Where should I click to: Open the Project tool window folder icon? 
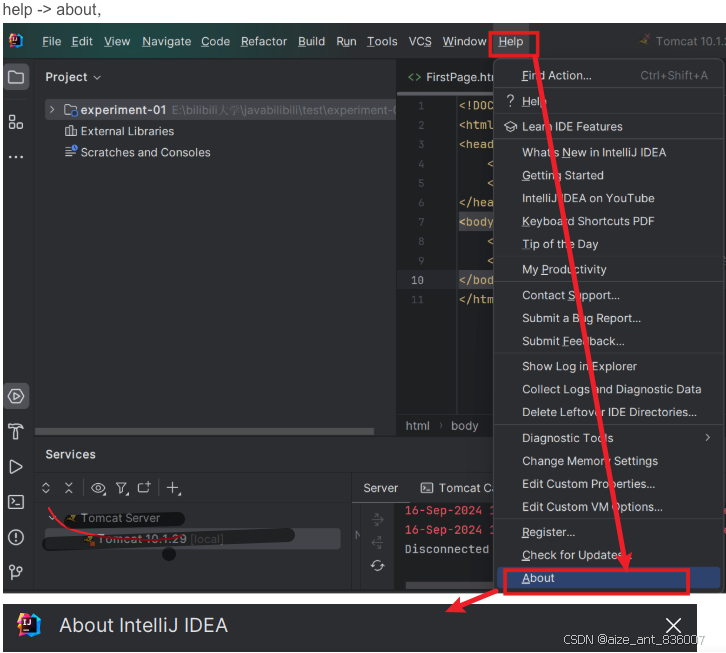coord(16,77)
